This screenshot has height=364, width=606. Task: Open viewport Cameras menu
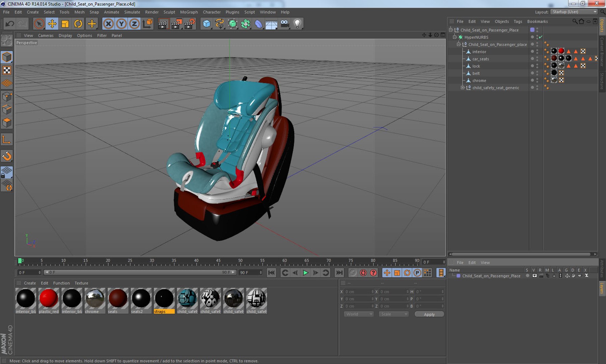46,35
